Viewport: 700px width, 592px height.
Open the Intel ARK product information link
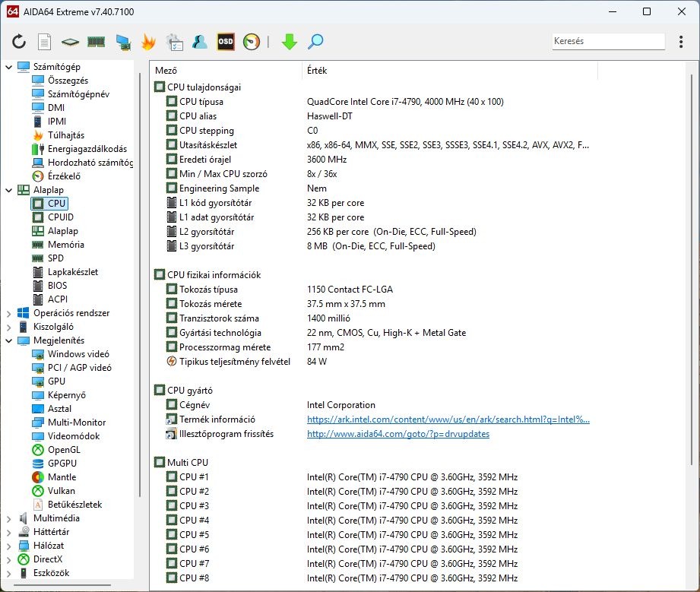[x=448, y=419]
